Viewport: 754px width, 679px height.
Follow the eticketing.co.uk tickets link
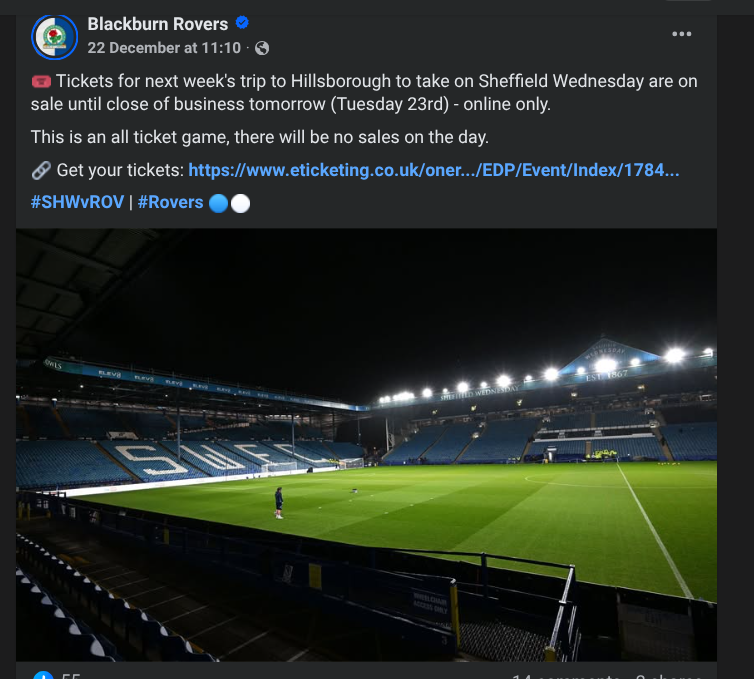(x=434, y=170)
